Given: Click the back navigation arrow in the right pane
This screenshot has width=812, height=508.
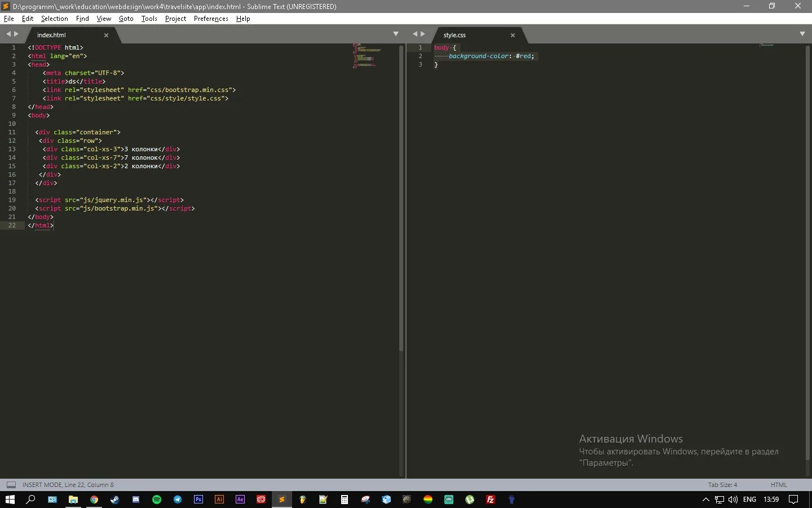Looking at the screenshot, I should [414, 33].
